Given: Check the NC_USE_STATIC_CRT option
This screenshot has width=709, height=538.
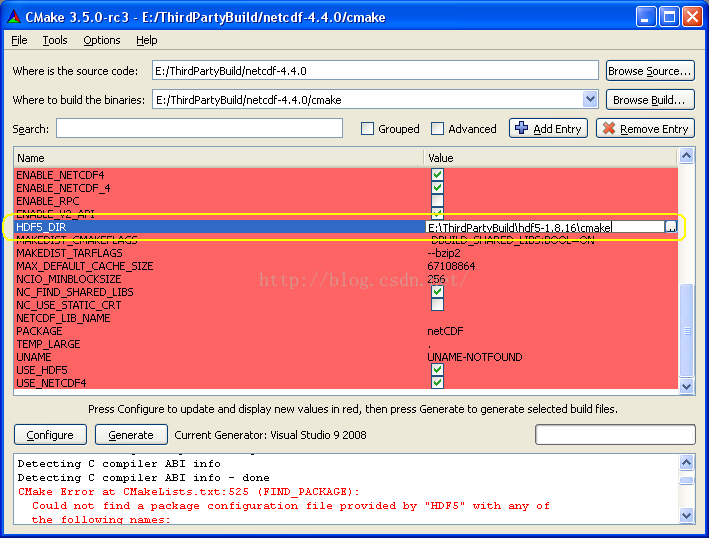Looking at the screenshot, I should click(x=437, y=305).
